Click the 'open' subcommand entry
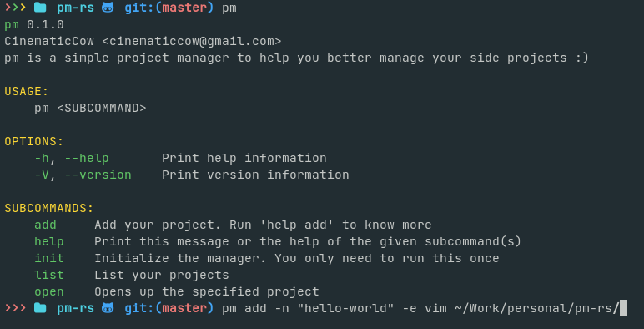 tap(49, 292)
